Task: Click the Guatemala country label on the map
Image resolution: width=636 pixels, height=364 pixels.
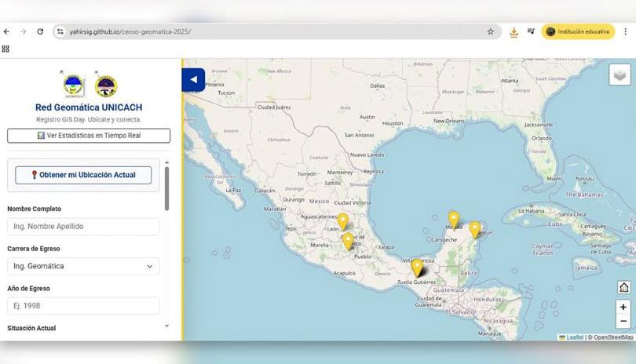Action: (x=448, y=290)
